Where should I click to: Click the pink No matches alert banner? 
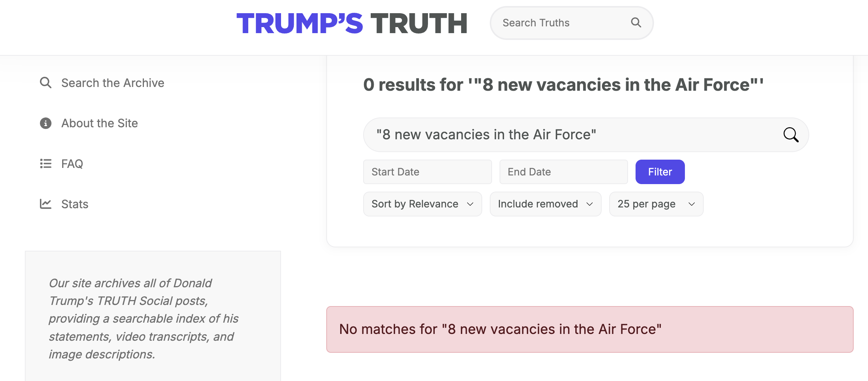click(x=590, y=329)
